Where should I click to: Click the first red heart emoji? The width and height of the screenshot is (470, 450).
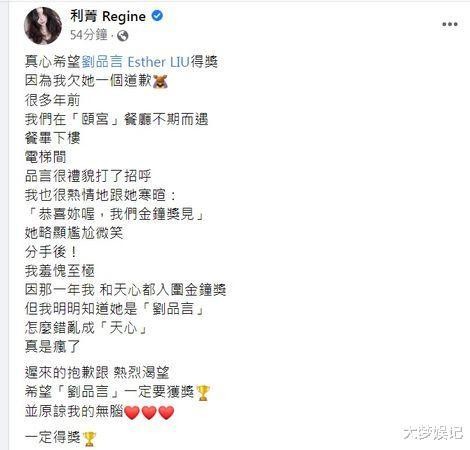pos(132,412)
